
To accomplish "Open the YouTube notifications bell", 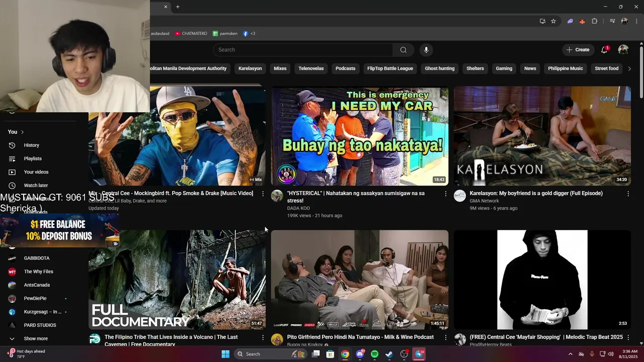I will click(x=604, y=50).
